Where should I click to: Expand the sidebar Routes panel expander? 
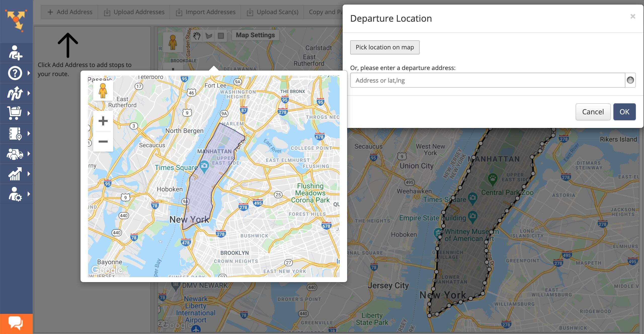coord(28,93)
